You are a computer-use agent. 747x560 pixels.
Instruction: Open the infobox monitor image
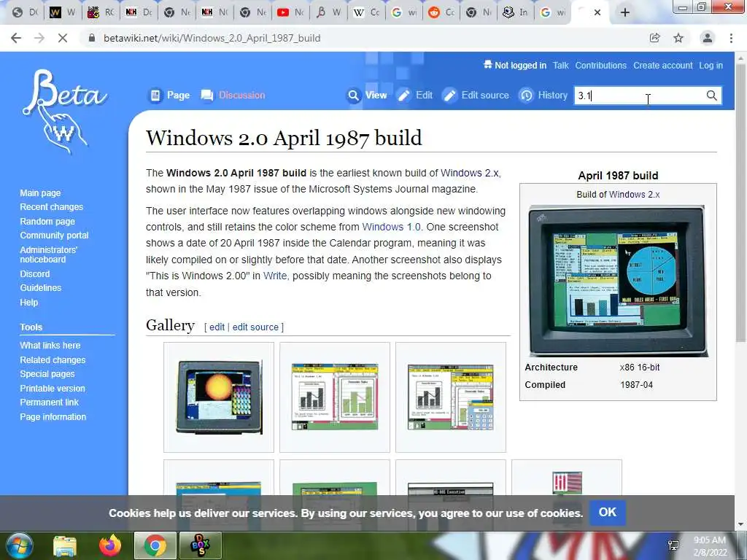coord(617,281)
